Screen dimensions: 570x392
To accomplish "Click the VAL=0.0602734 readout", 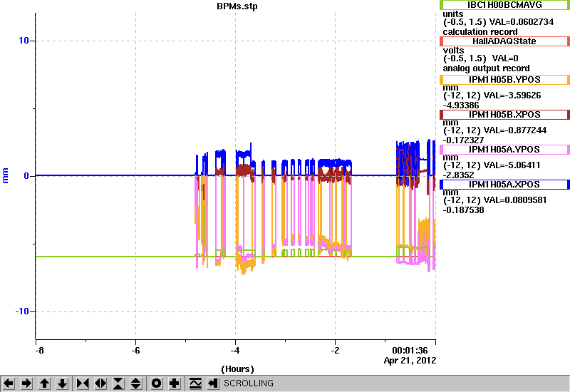I will click(522, 22).
